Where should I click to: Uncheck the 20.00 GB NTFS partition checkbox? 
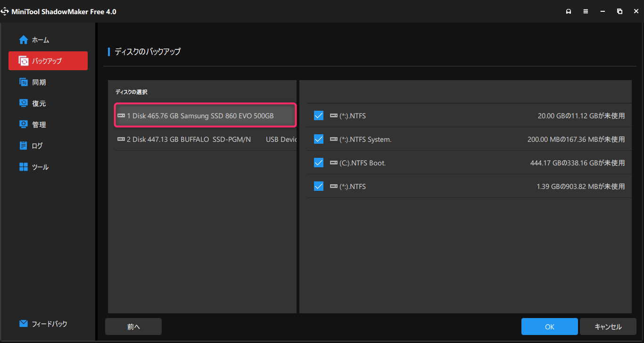point(319,115)
